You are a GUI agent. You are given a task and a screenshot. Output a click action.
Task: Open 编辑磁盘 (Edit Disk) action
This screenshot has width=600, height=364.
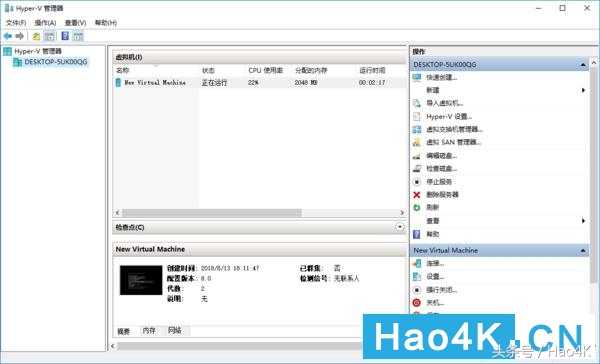coord(442,155)
